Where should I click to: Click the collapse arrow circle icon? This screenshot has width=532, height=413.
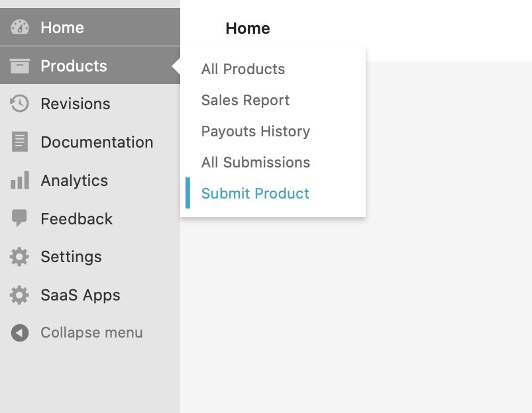click(x=19, y=332)
